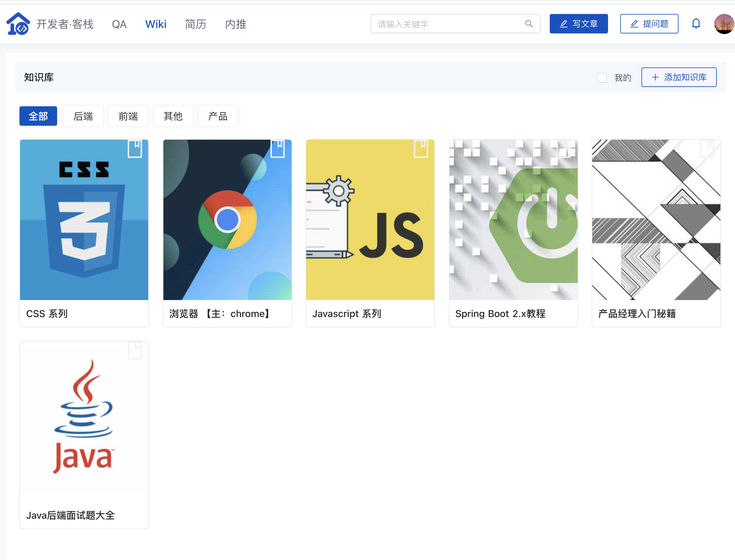Open the 产品经理入门秘籍 cover image
Viewport: 735px width, 560px height.
click(656, 220)
